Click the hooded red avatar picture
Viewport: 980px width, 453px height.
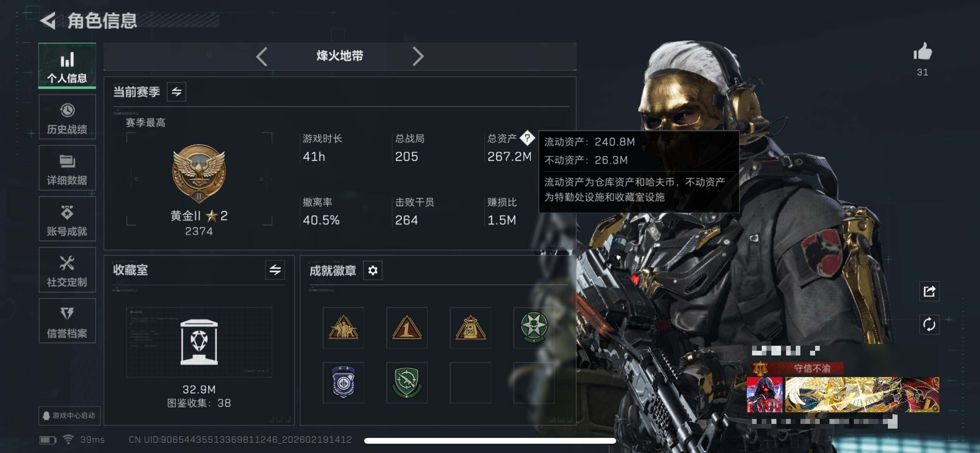coord(764,395)
